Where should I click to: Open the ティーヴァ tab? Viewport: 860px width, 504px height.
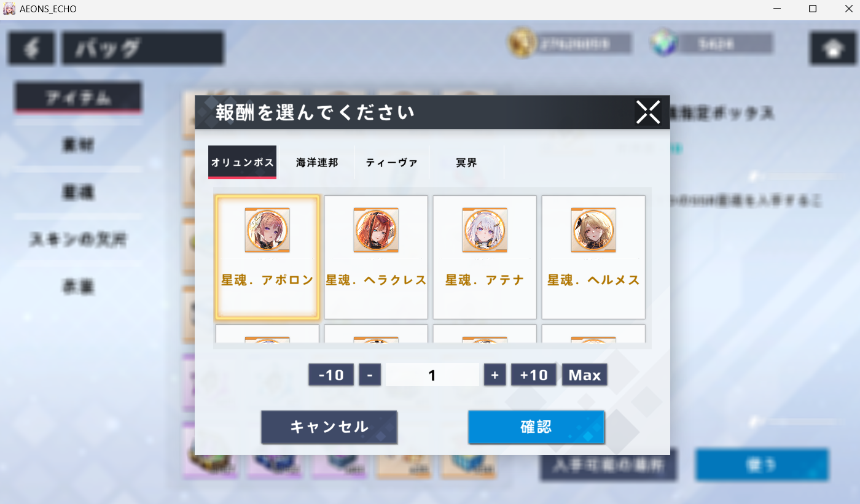(x=392, y=163)
